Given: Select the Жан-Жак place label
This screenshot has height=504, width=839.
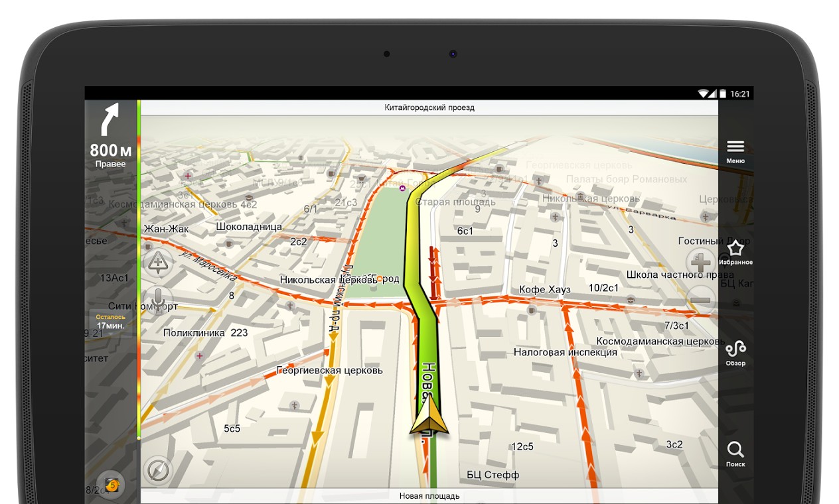Looking at the screenshot, I should coord(166,229).
